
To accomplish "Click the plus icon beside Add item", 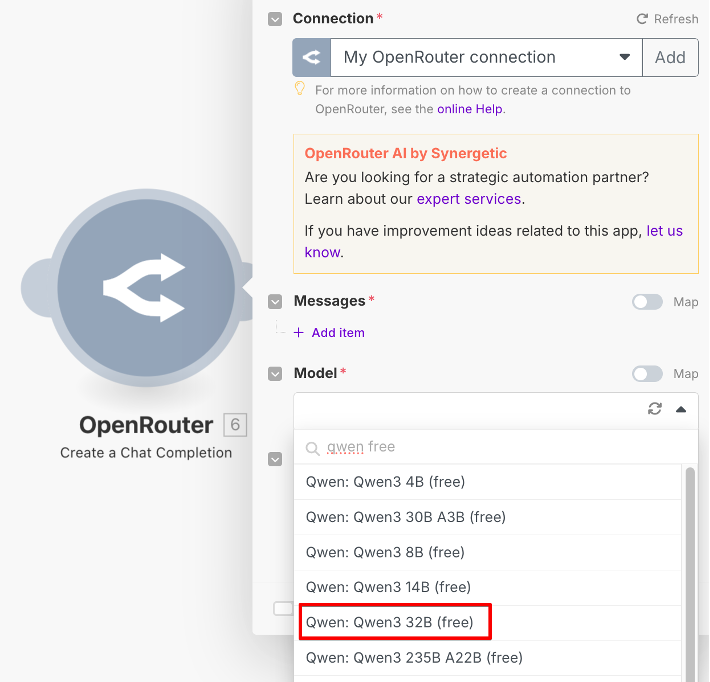I will click(x=299, y=333).
